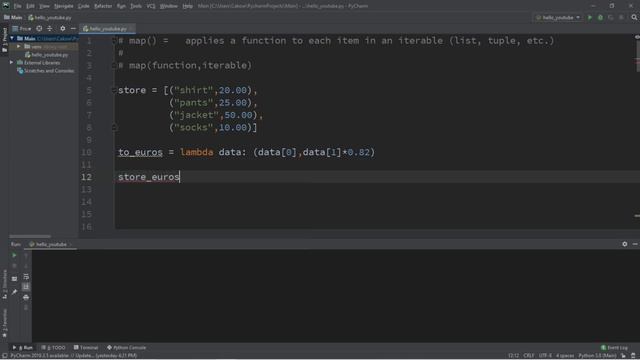Select the hello_youtube.py editor tab
This screenshot has height=360, width=640.
107,29
